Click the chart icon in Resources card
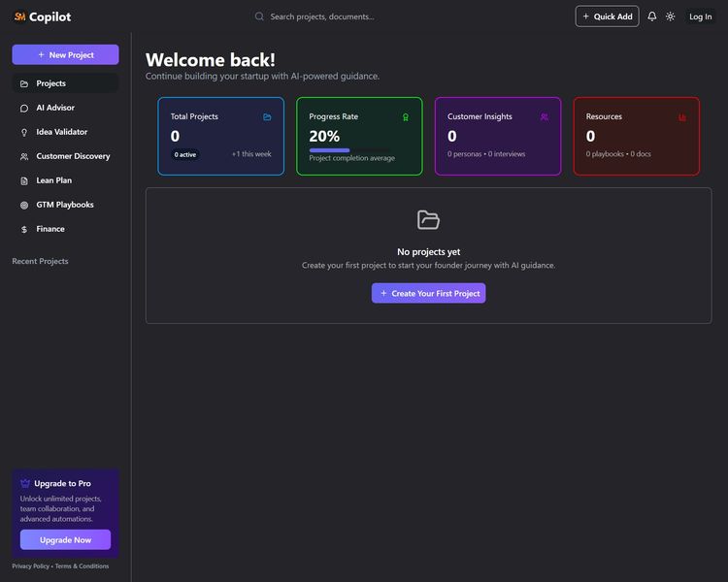Viewport: 728px width, 582px height. point(682,117)
